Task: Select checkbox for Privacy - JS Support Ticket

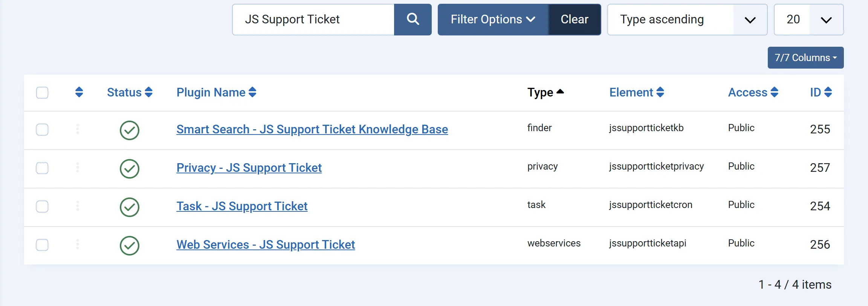Action: [42, 168]
